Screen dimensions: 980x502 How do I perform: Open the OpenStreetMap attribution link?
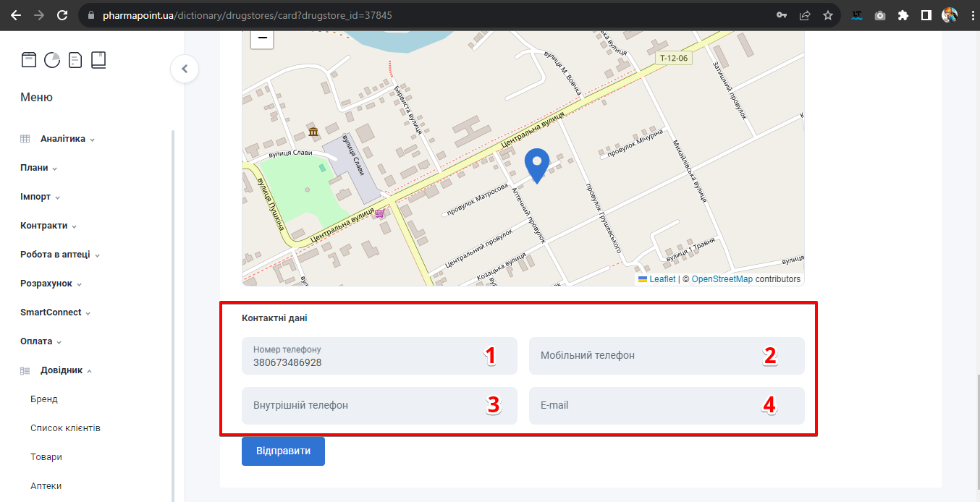click(722, 279)
